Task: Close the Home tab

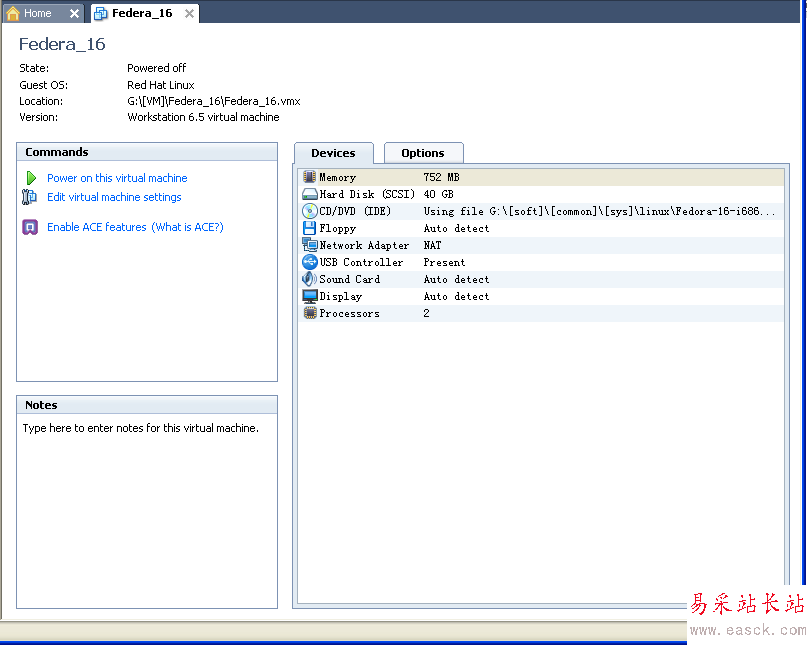Action: [x=74, y=13]
